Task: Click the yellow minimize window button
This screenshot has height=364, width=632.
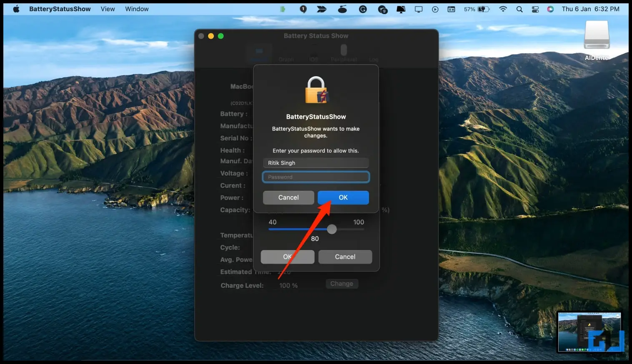Action: (x=211, y=36)
